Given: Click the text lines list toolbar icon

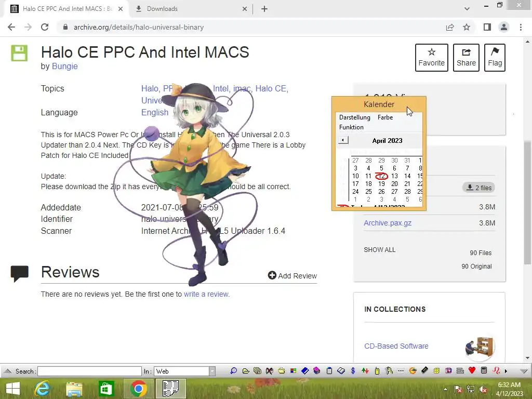Looking at the screenshot, I should pyautogui.click(x=460, y=371).
